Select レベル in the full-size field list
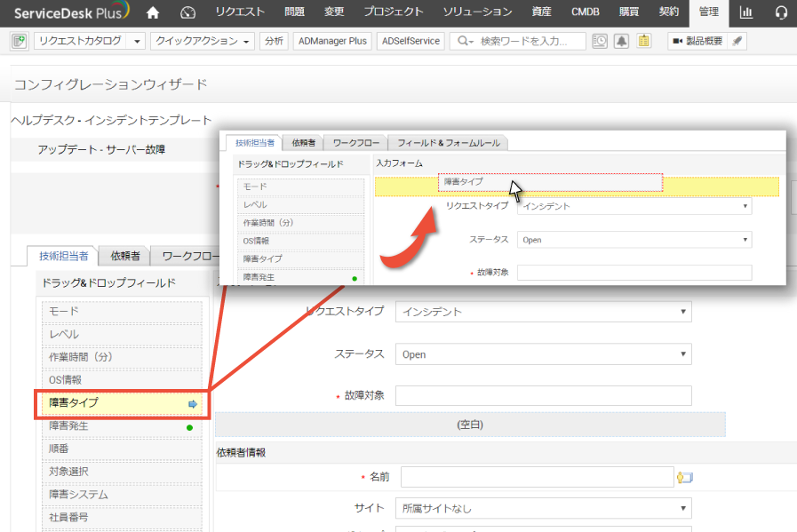This screenshot has width=797, height=532. tap(122, 334)
